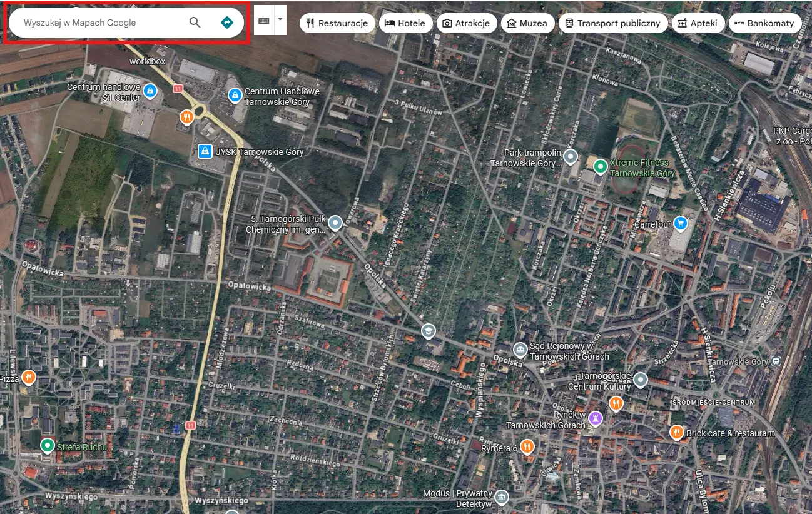
Task: Click the Rymera 6 restaurant pin
Action: tap(527, 446)
